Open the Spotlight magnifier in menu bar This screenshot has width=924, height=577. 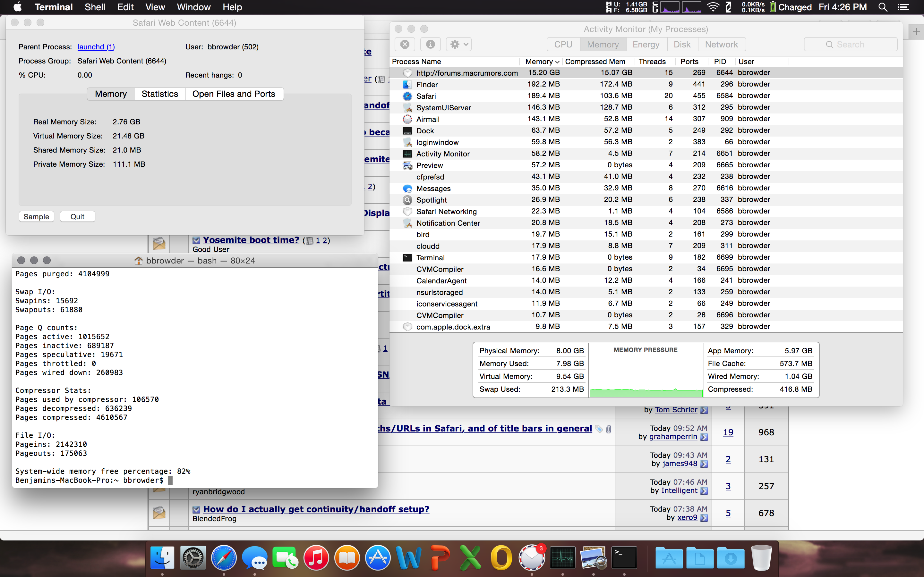pos(882,7)
